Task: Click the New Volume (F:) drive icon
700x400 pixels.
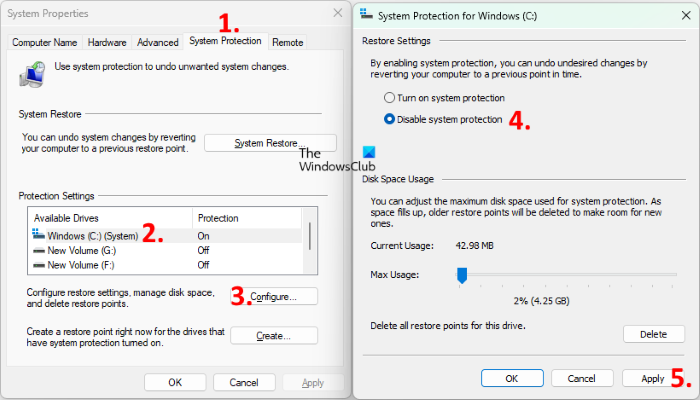Action: 40,265
